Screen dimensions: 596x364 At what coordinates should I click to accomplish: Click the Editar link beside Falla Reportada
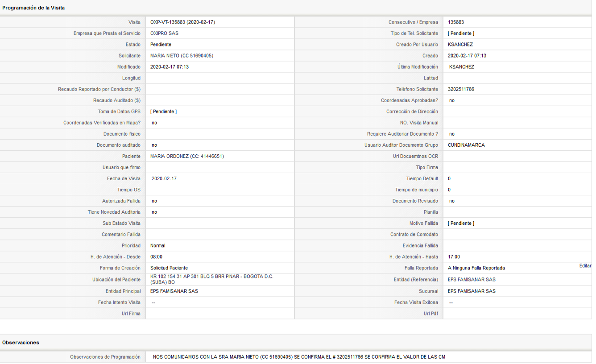click(585, 266)
